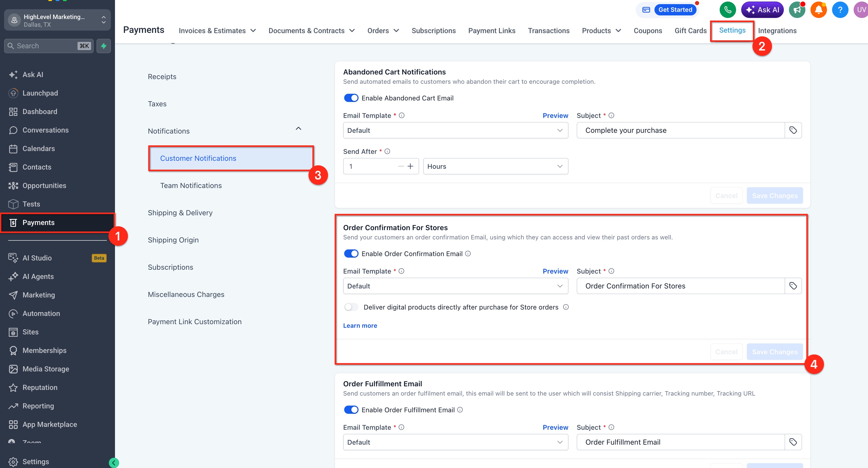
Task: Insert tag in Complete your purchase subject
Action: pos(793,130)
